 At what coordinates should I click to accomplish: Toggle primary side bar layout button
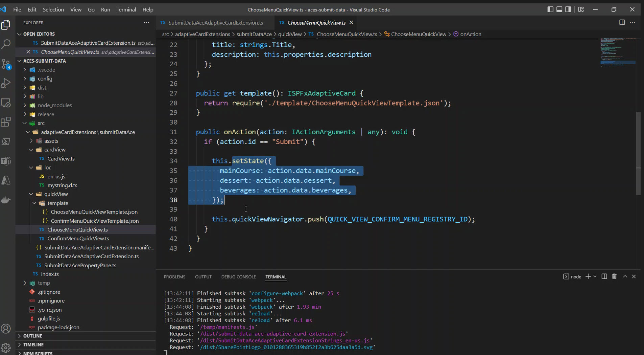pyautogui.click(x=550, y=9)
